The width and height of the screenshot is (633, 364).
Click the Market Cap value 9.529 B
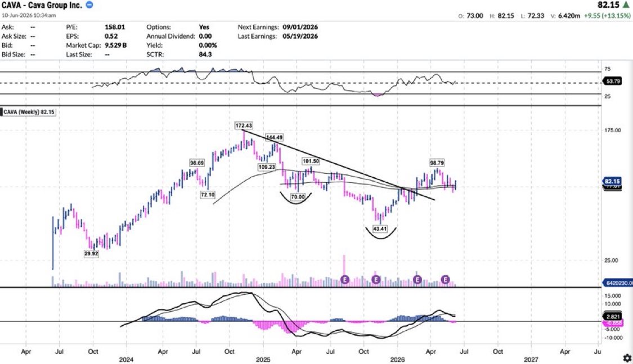pos(115,45)
